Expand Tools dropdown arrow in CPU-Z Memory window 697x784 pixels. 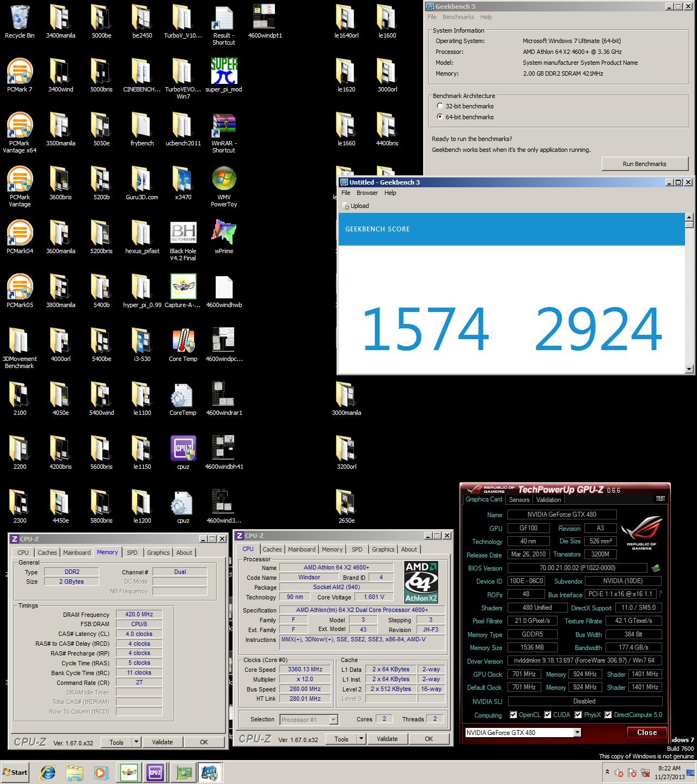pyautogui.click(x=137, y=742)
